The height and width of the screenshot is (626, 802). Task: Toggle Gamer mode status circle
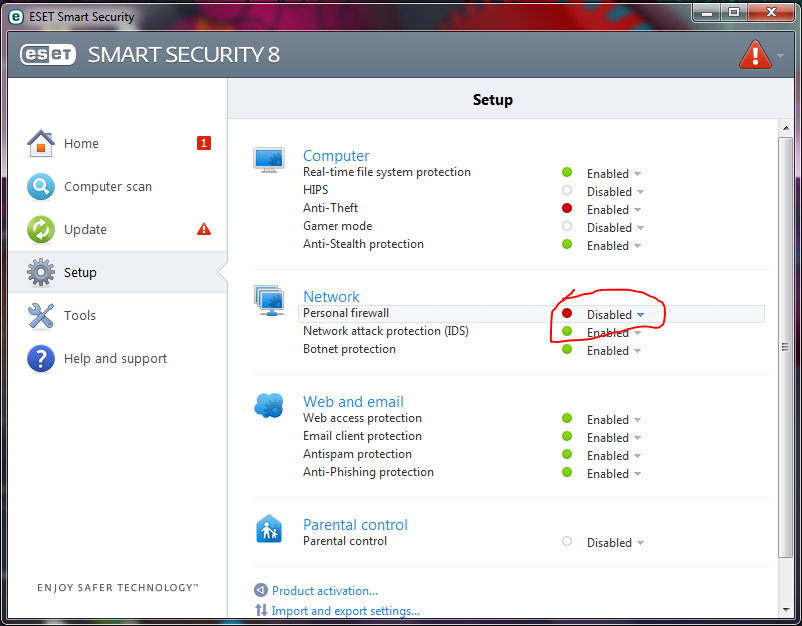pyautogui.click(x=567, y=226)
